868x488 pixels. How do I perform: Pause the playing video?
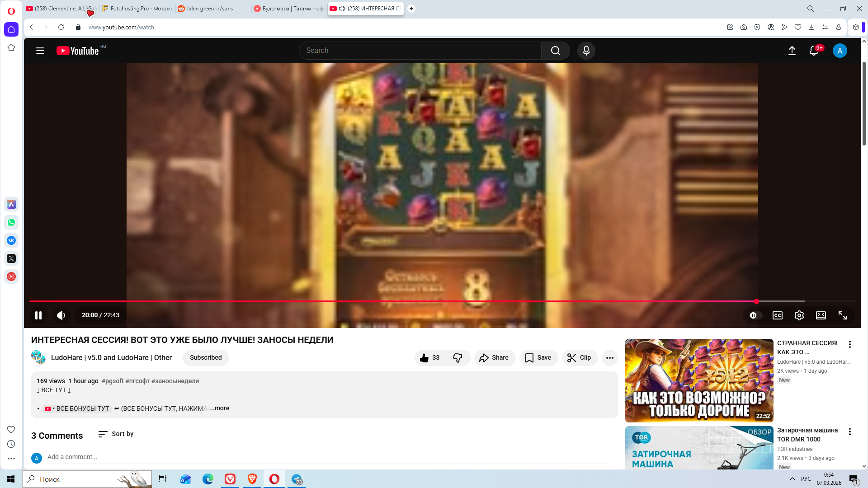pyautogui.click(x=38, y=315)
